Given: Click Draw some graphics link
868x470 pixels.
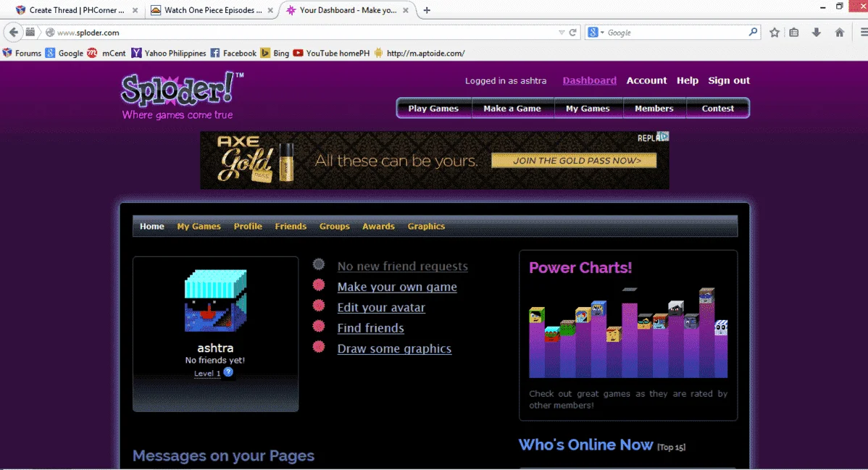Looking at the screenshot, I should click(x=395, y=348).
